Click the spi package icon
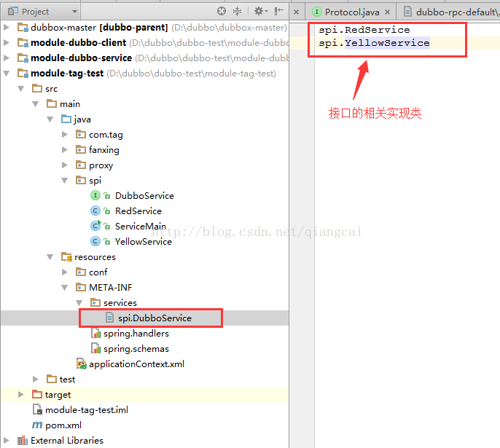Screen dimensions: 500x448 click(x=81, y=181)
